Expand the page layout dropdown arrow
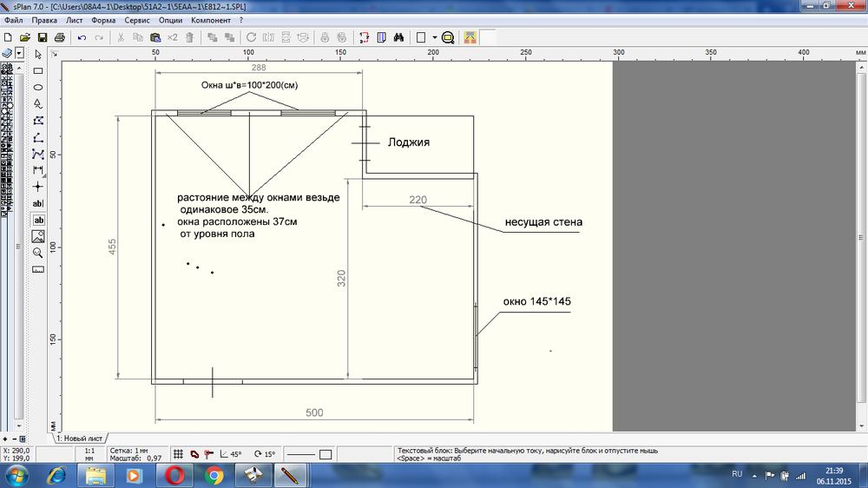Image resolution: width=868 pixels, height=488 pixels. pyautogui.click(x=435, y=38)
